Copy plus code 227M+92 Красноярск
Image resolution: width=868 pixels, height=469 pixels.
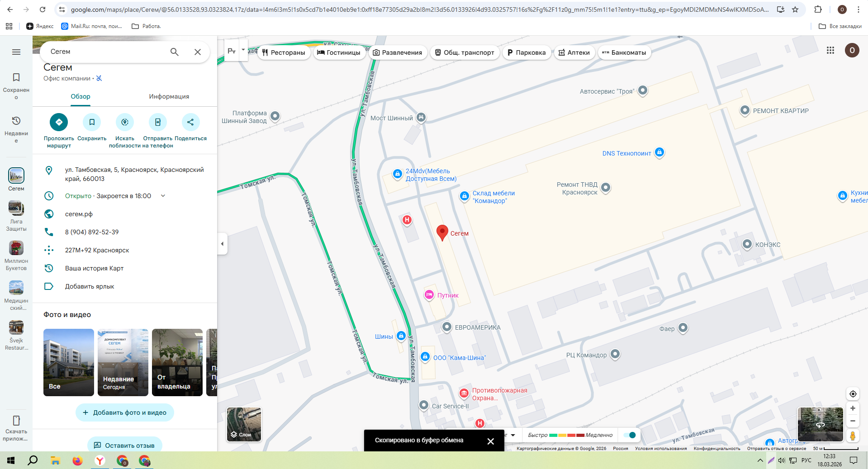(125, 250)
